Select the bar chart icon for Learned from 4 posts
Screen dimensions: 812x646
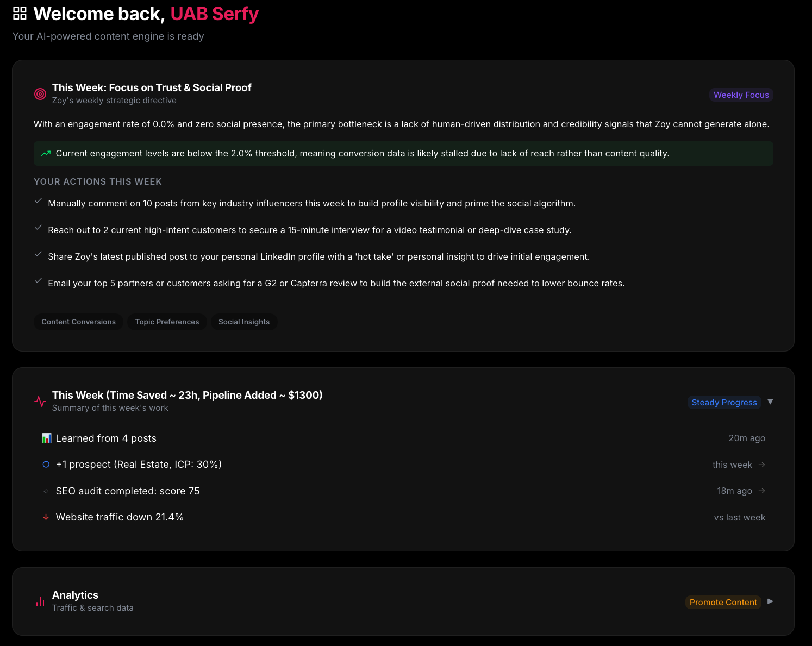pos(46,438)
